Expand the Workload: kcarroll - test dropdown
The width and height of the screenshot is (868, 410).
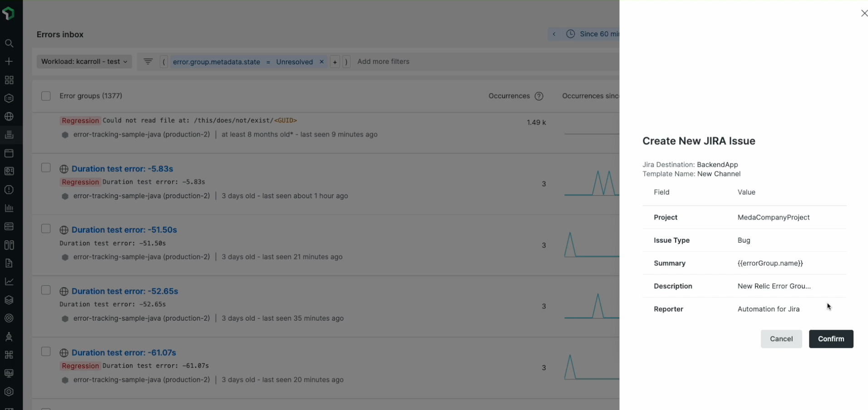click(x=84, y=62)
